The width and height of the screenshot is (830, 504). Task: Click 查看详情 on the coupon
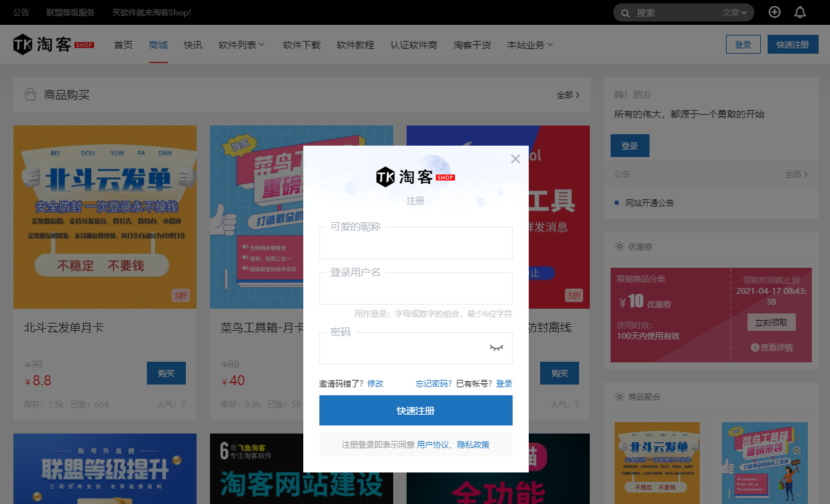(776, 348)
